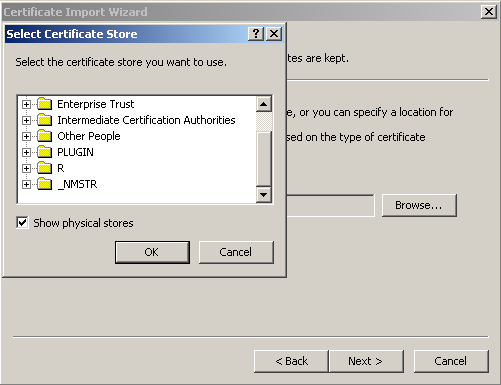
Task: Click the store list scroll down arrow
Action: (264, 195)
